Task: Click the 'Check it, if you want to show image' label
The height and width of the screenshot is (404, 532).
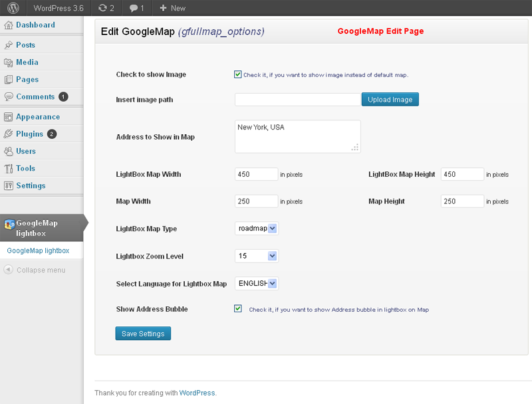Action: point(326,75)
